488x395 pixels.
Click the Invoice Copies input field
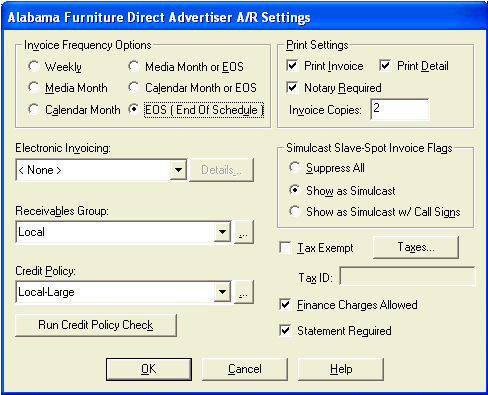tap(400, 109)
